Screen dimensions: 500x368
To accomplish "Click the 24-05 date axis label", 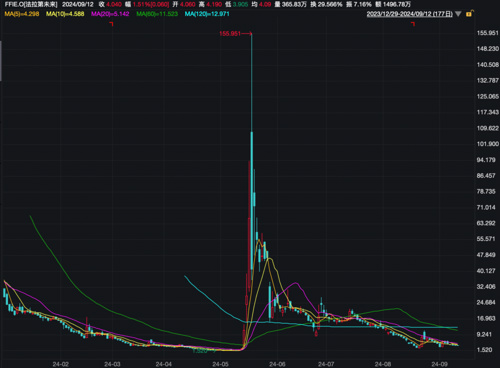I will click(x=220, y=364).
